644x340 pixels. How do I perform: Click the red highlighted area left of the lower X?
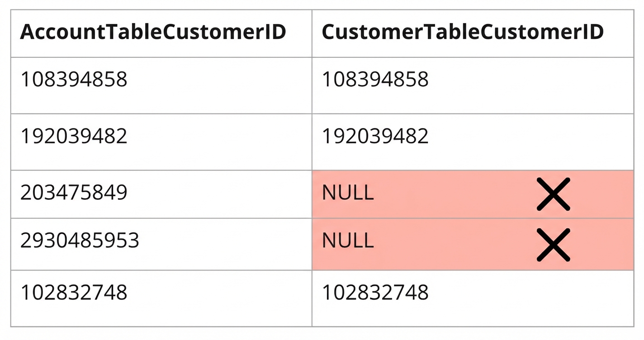coord(452,245)
